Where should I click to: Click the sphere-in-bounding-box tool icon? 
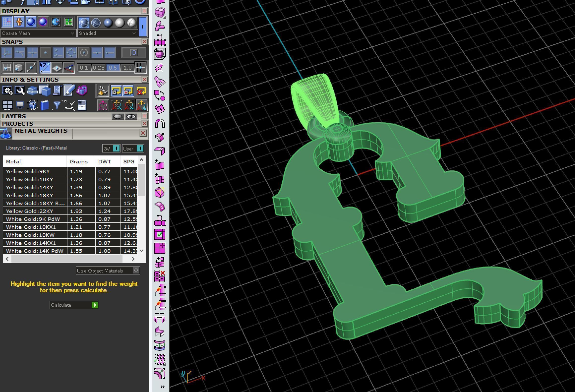[160, 54]
